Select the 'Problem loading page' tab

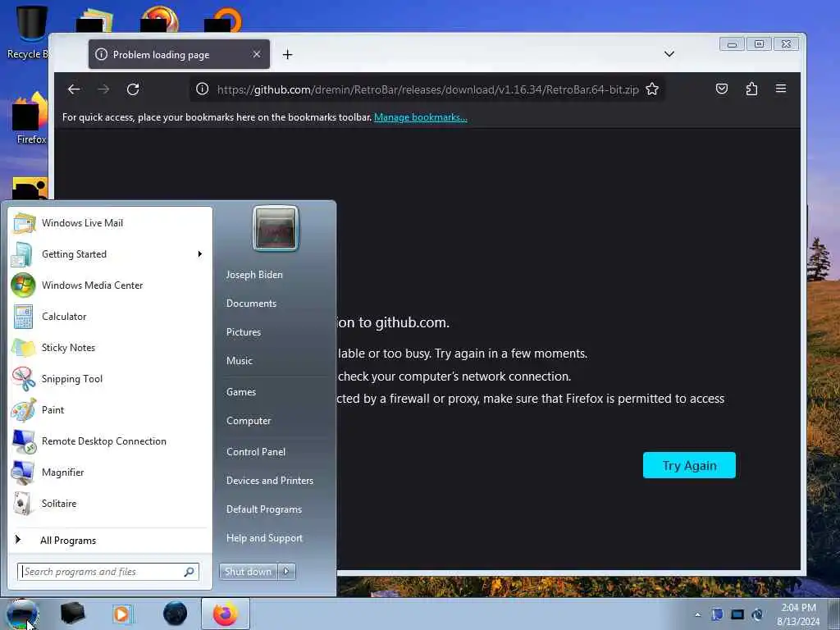(x=179, y=55)
